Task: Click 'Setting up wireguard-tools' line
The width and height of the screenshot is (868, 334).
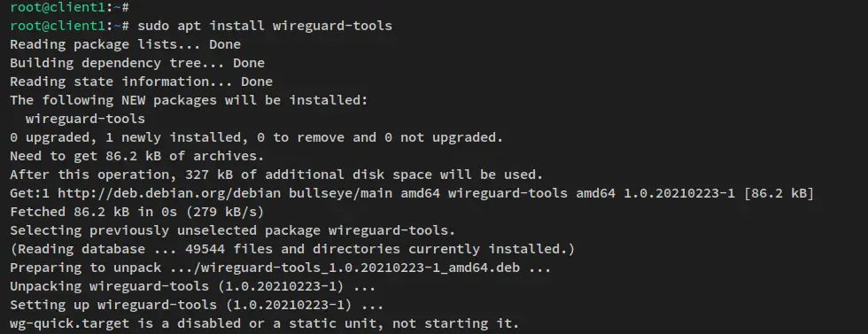Action: point(197,305)
